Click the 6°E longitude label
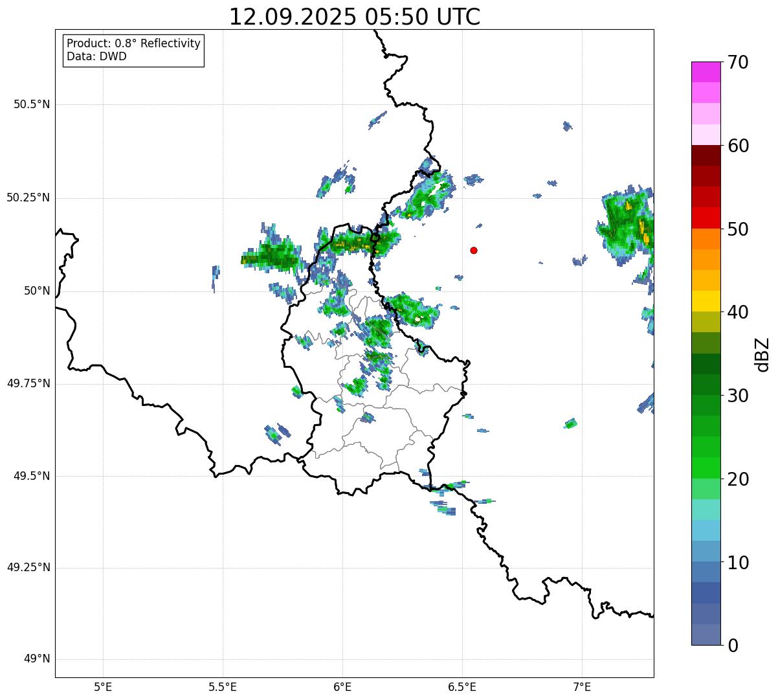The image size is (778, 700). (342, 686)
